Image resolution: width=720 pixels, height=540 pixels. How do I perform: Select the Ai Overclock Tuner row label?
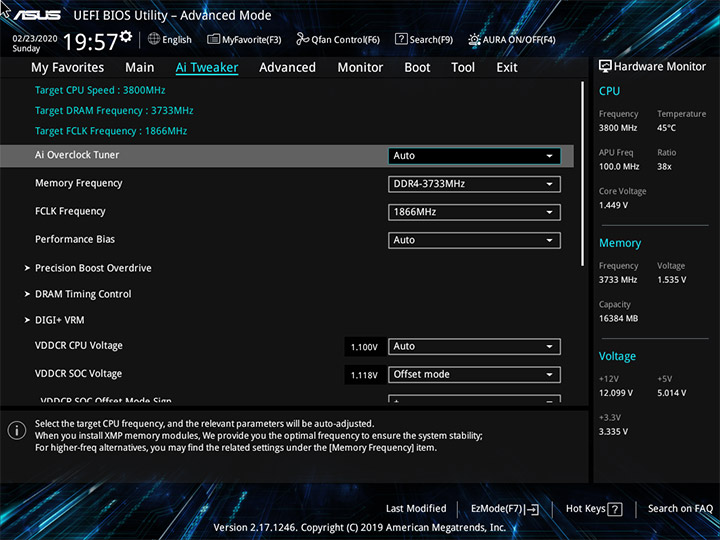click(77, 155)
